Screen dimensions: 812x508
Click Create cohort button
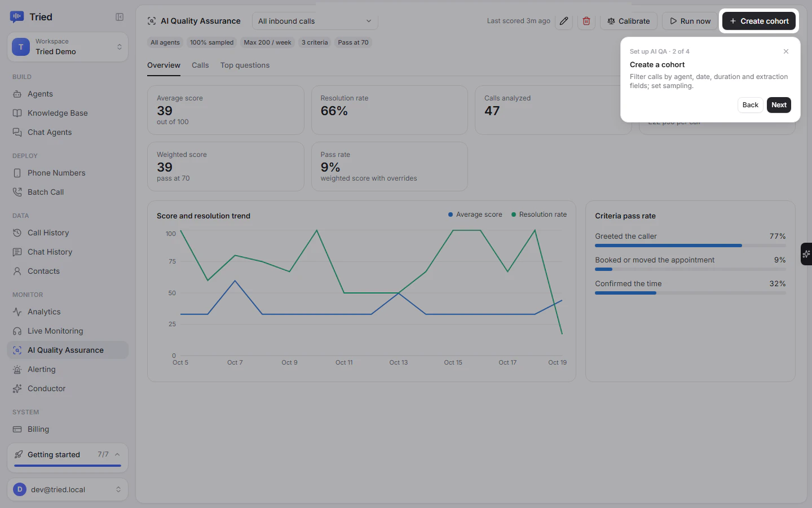click(759, 21)
